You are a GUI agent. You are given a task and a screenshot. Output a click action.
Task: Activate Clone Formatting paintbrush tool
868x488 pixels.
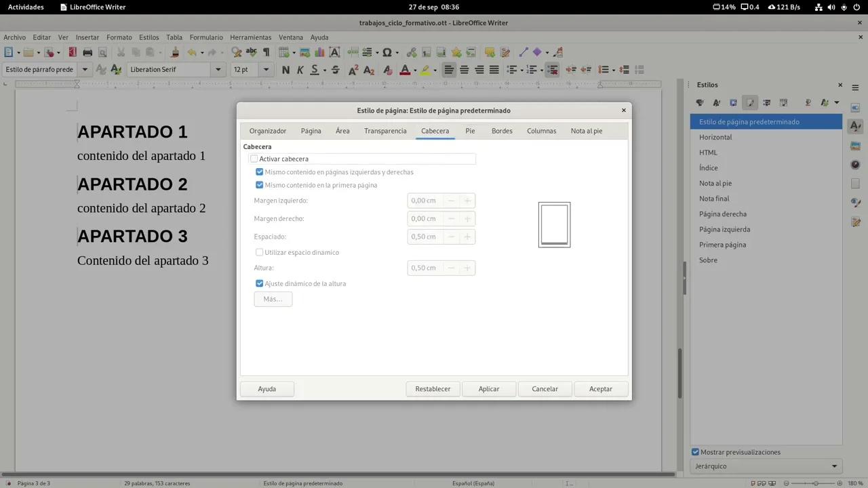coord(174,52)
